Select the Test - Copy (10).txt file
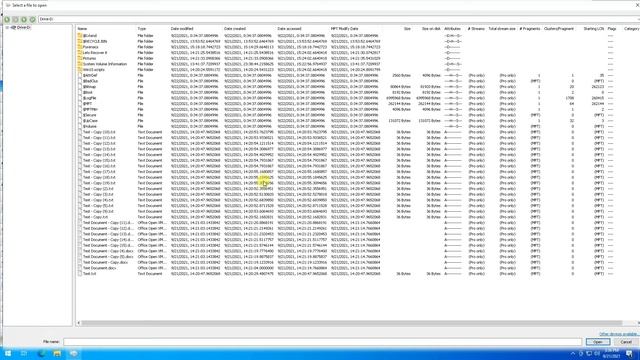 tap(99, 132)
